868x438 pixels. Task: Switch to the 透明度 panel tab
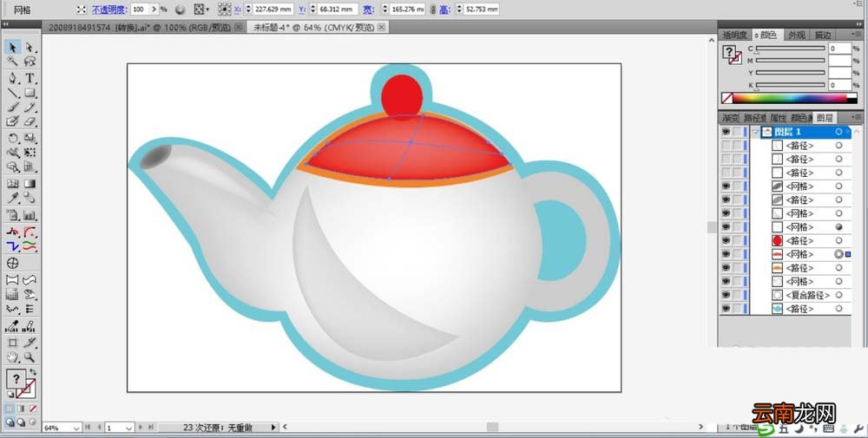point(734,35)
